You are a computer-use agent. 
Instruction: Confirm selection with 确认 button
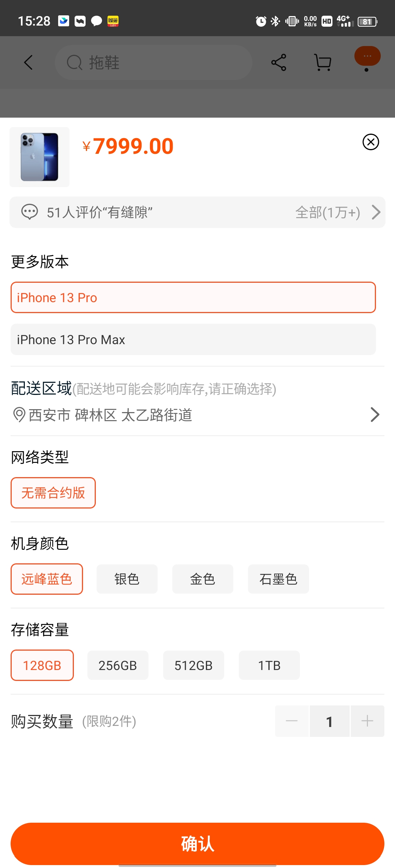[197, 844]
